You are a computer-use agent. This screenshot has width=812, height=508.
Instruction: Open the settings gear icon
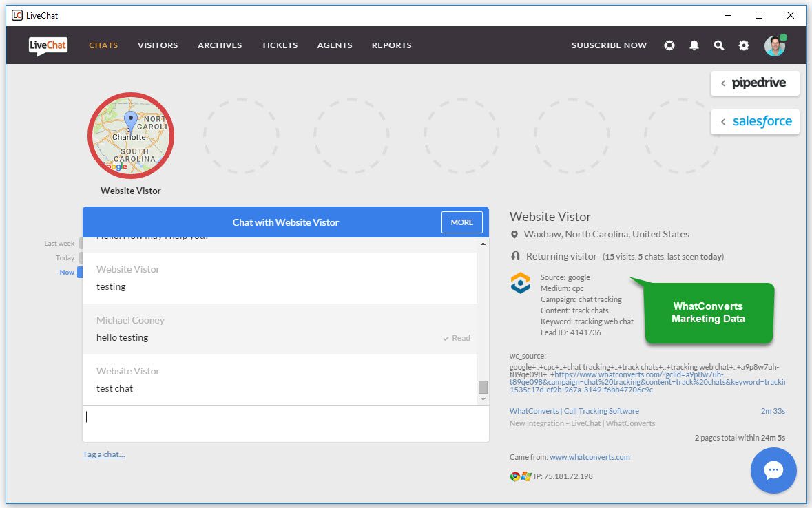point(744,45)
